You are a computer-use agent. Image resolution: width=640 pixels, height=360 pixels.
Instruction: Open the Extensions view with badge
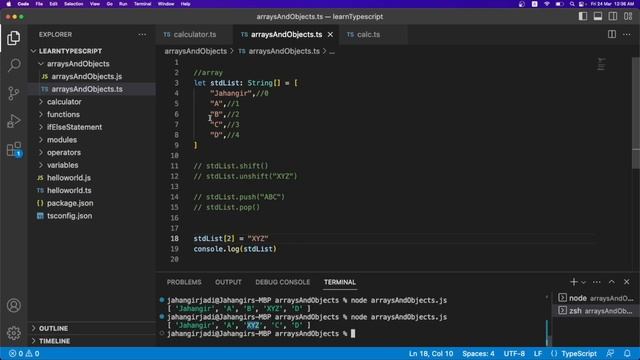click(x=13, y=149)
